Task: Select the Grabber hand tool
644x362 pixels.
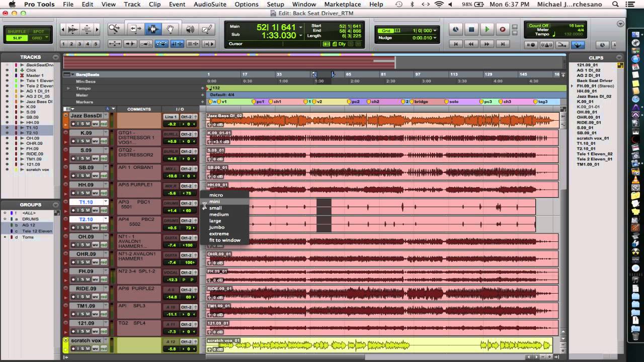Action: (x=170, y=29)
